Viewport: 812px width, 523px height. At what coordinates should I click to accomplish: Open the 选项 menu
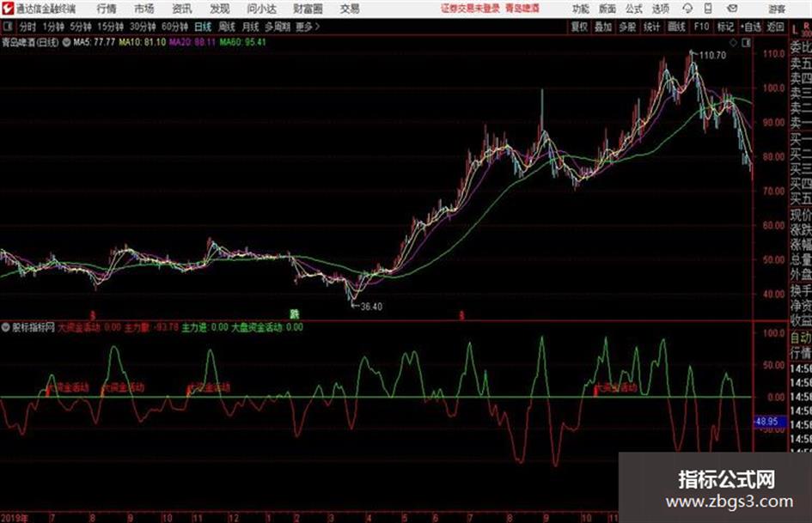click(660, 9)
